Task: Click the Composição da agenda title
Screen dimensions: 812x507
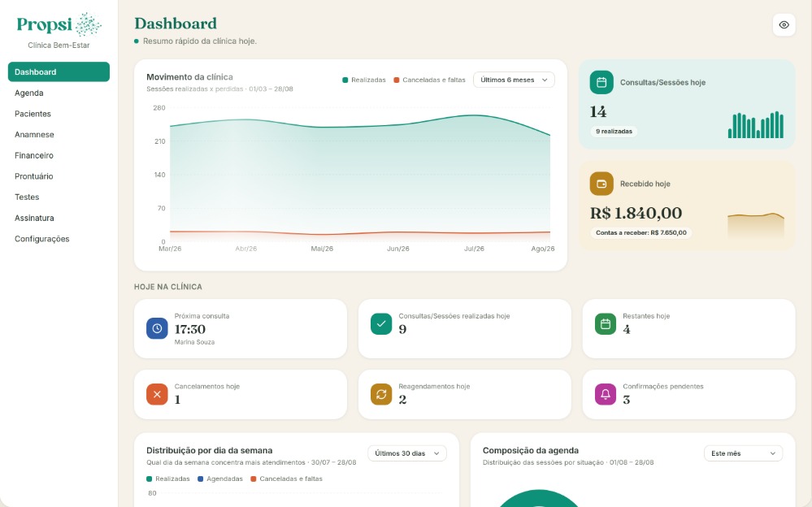Action: tap(530, 451)
